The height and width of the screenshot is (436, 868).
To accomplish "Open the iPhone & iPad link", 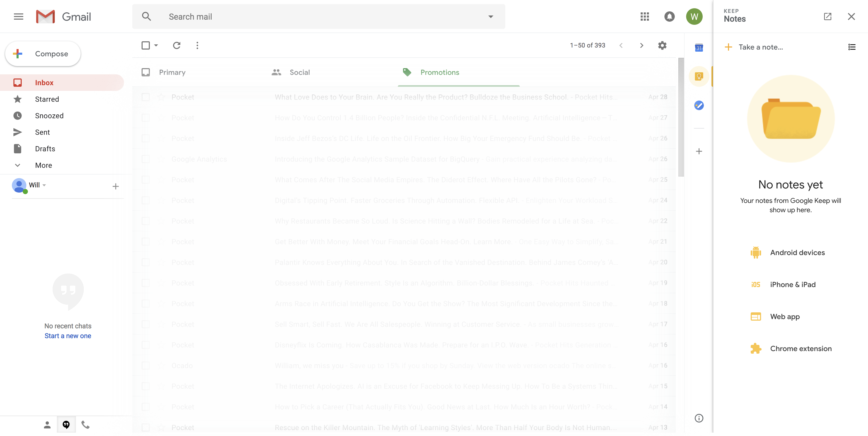I will [783, 284].
